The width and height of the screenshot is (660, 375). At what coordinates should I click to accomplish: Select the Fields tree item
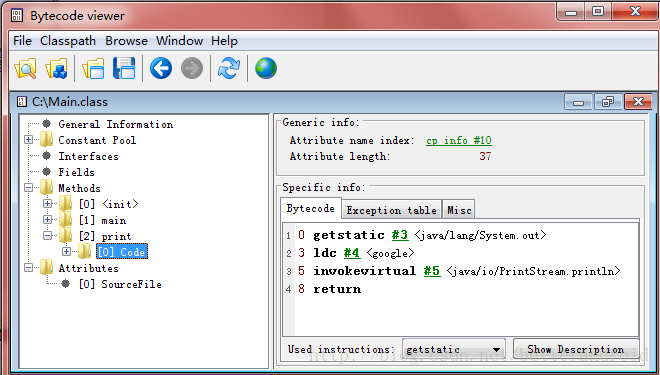pyautogui.click(x=76, y=172)
